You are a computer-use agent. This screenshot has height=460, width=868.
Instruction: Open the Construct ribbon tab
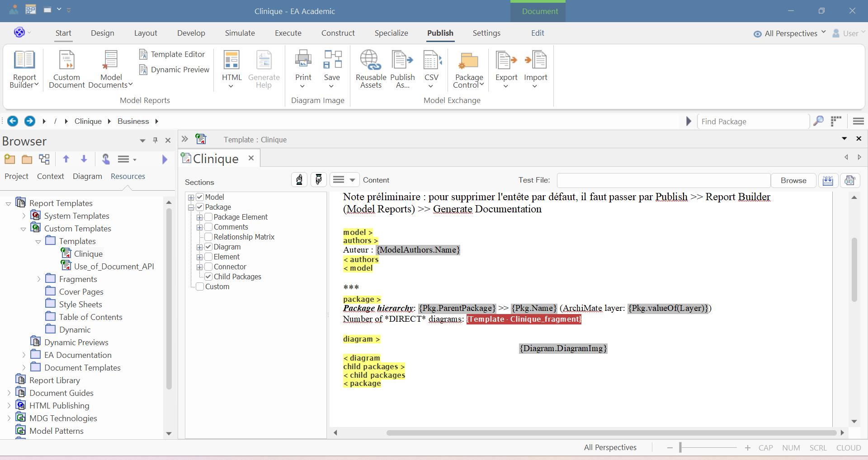[338, 33]
